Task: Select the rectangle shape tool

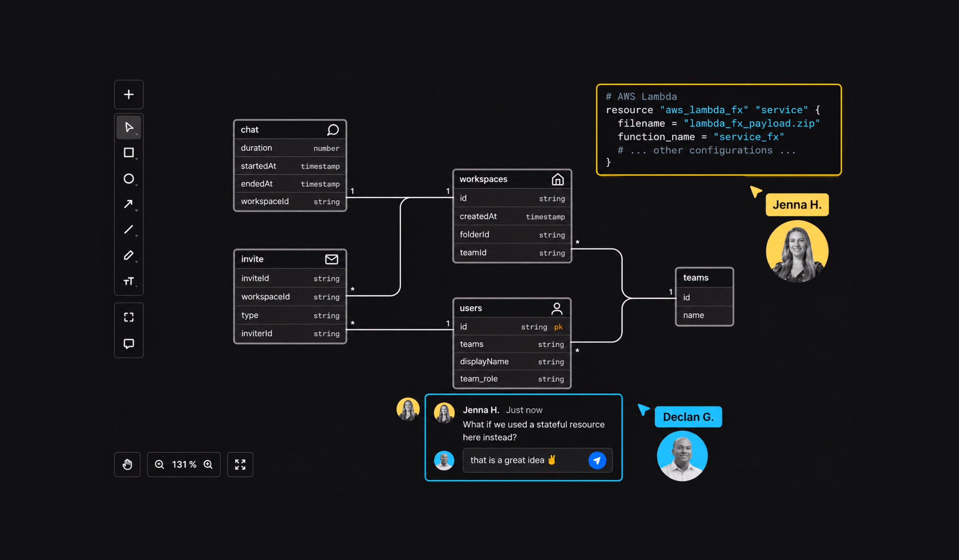Action: click(x=129, y=152)
